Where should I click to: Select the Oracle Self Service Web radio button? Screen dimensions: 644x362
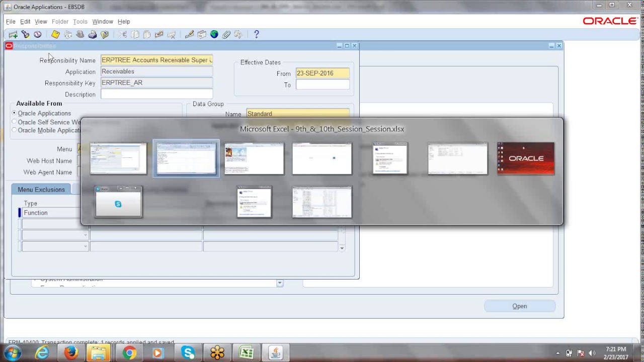click(x=14, y=122)
